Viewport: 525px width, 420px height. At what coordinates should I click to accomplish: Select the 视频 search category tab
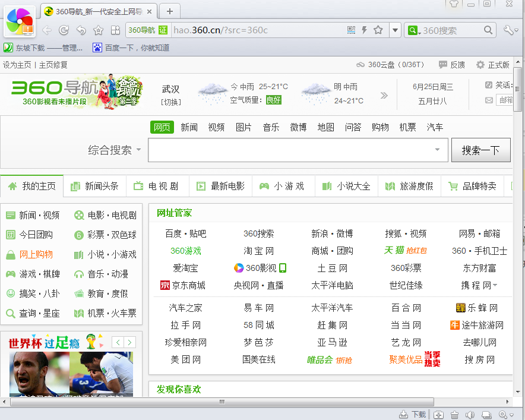point(216,127)
